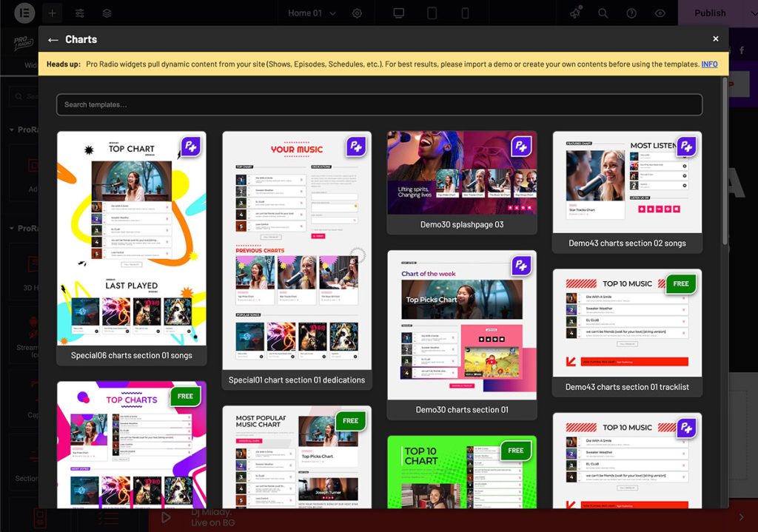Click the Search templates input field
Screen dimensions: 758x532
point(379,104)
